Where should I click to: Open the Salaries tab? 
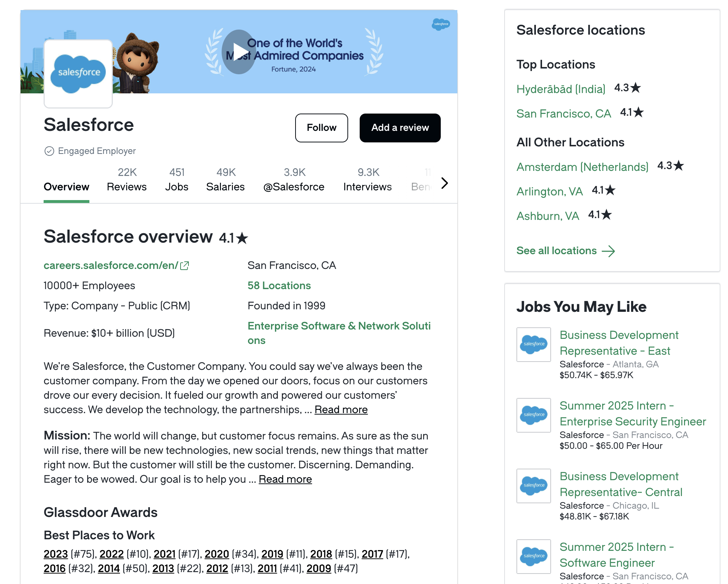pyautogui.click(x=225, y=180)
